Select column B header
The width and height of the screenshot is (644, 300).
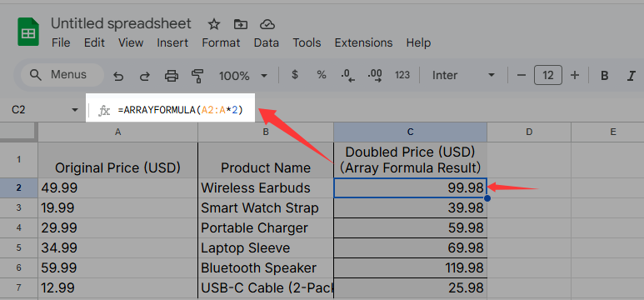[x=266, y=132]
